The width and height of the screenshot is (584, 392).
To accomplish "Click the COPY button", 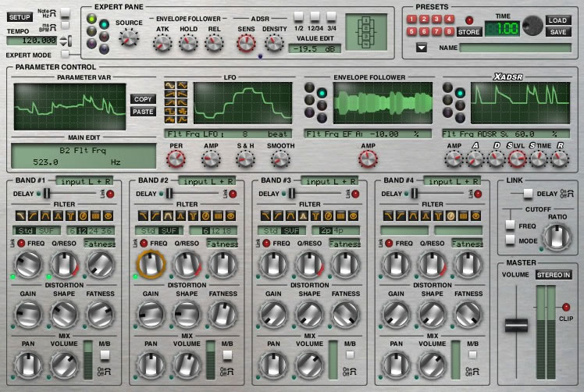I will [143, 99].
